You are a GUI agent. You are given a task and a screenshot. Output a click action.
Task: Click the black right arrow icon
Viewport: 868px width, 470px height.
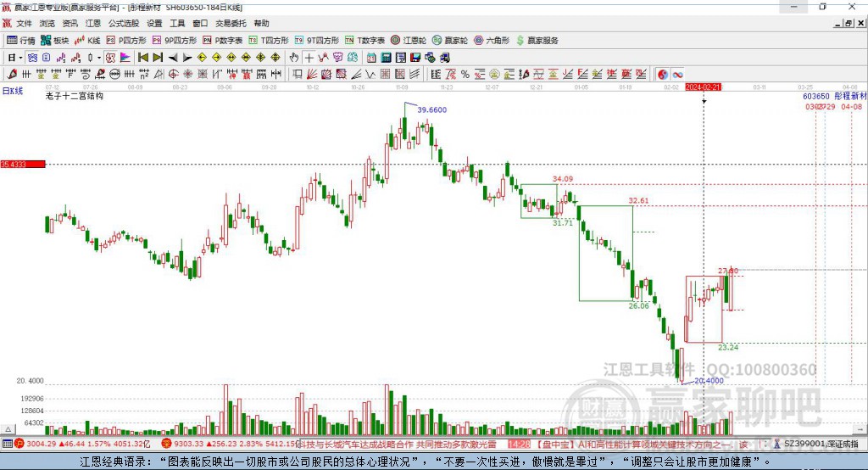pos(187,58)
